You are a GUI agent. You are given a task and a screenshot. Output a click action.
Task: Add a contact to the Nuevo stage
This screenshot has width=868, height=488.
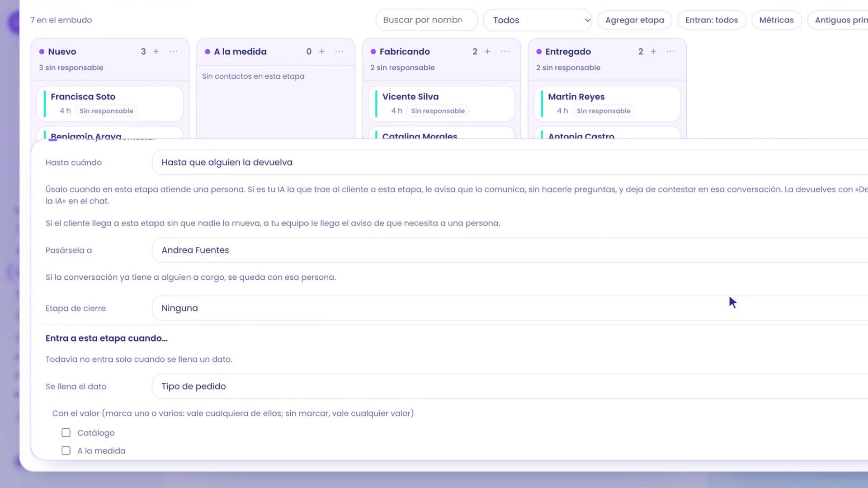coord(156,52)
